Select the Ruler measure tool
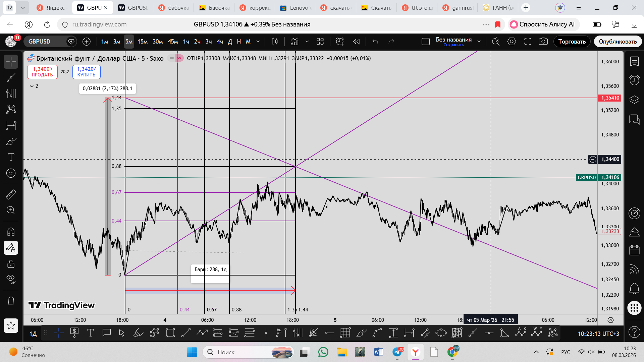This screenshot has width=644, height=362. tap(11, 194)
